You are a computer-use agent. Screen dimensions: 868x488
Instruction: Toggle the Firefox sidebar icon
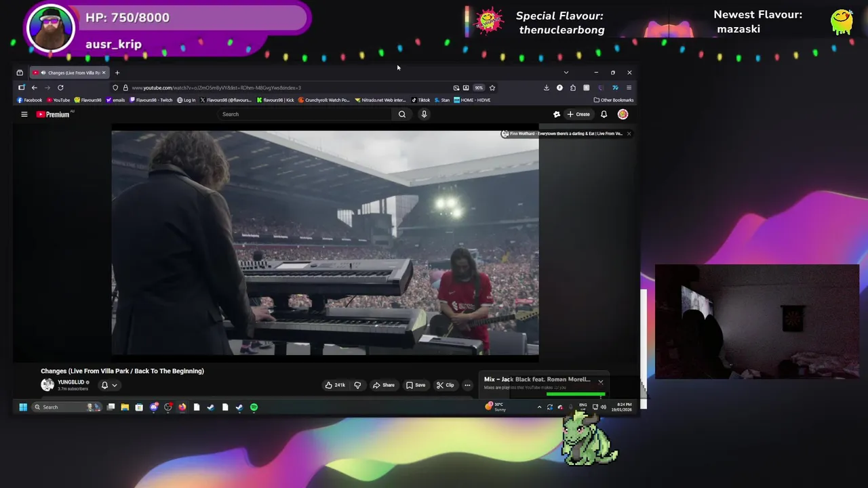click(x=22, y=87)
